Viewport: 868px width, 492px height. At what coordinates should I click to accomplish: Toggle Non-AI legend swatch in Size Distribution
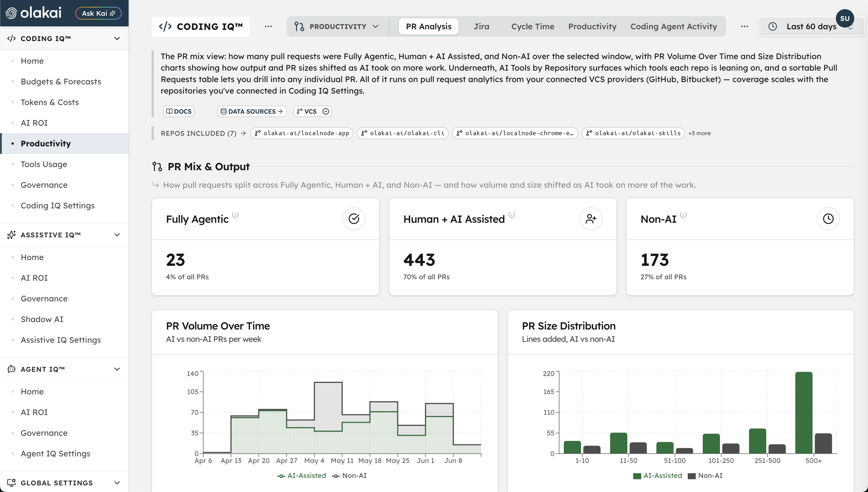click(692, 476)
